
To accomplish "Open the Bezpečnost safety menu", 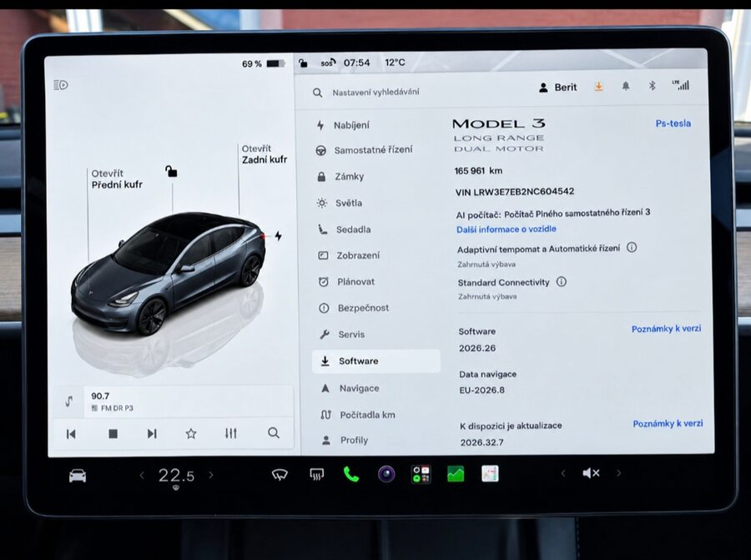I will click(354, 308).
